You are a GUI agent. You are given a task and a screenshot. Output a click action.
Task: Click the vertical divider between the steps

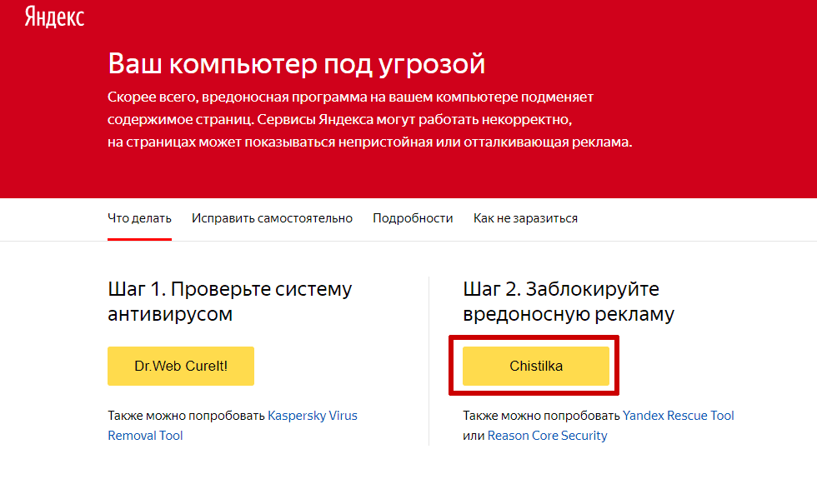tap(429, 361)
